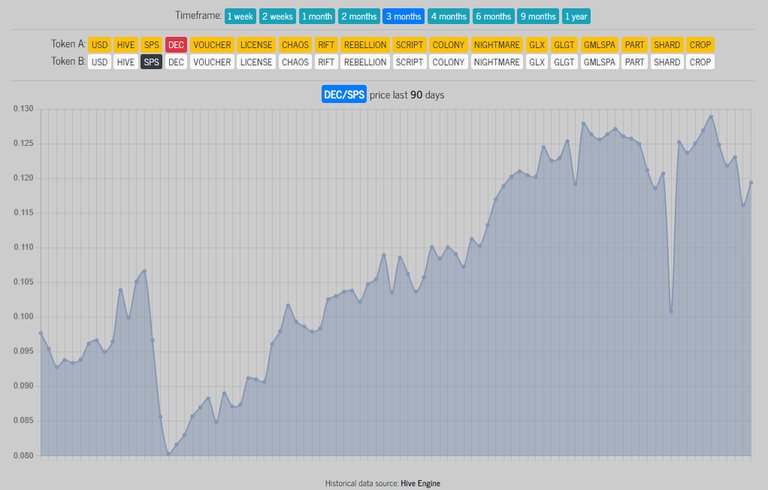Pick GMLSPA in Token B row
768x490 pixels.
pos(600,62)
